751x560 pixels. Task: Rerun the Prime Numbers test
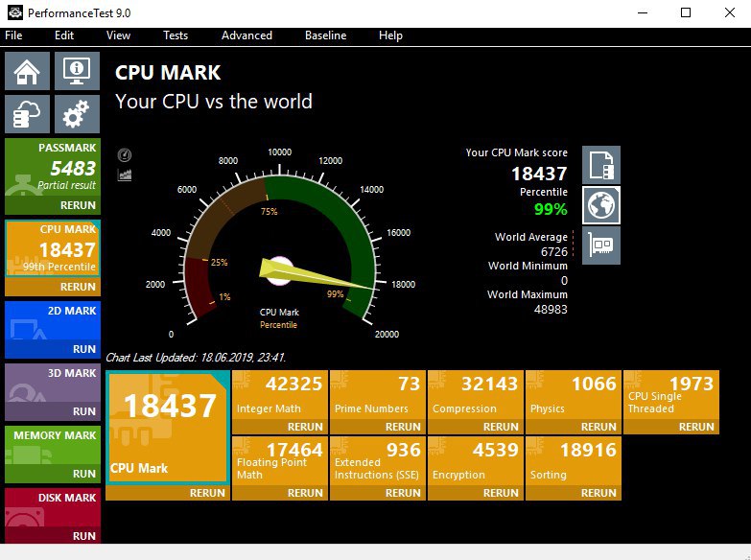pyautogui.click(x=378, y=427)
